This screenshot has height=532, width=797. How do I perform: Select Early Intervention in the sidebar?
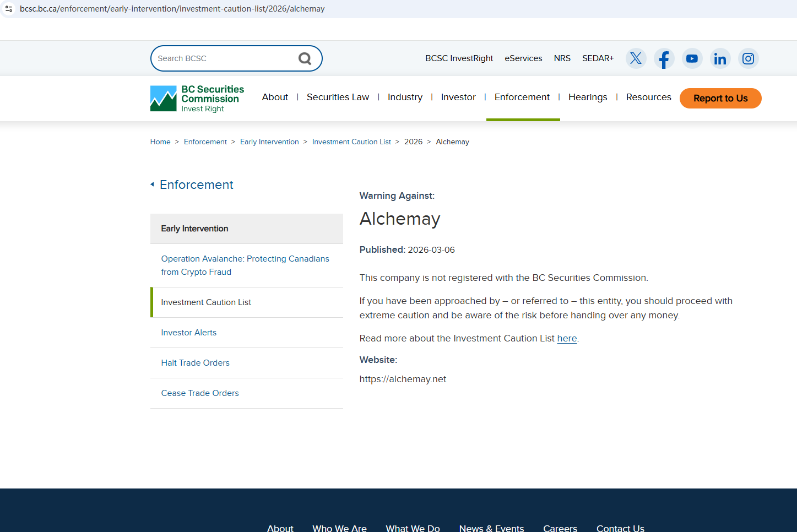pos(247,229)
